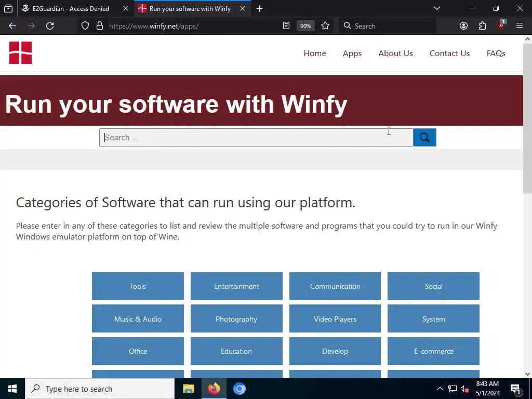This screenshot has width=532, height=399.
Task: Click the blue search magnifier button
Action: point(424,137)
